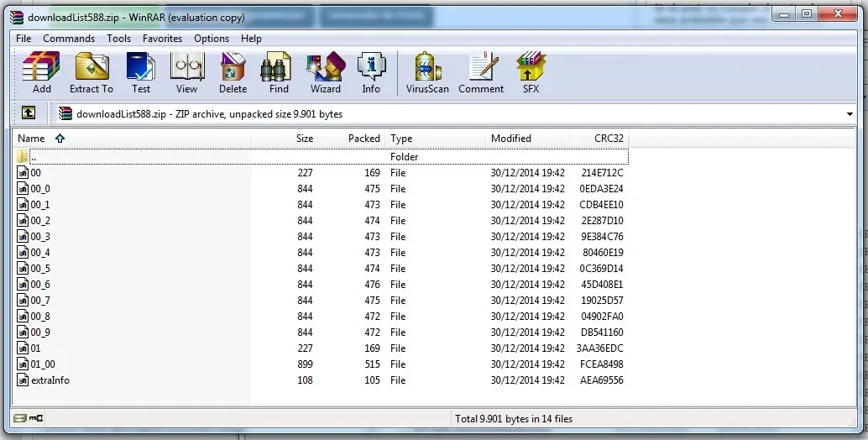Click size value 899

pos(305,364)
